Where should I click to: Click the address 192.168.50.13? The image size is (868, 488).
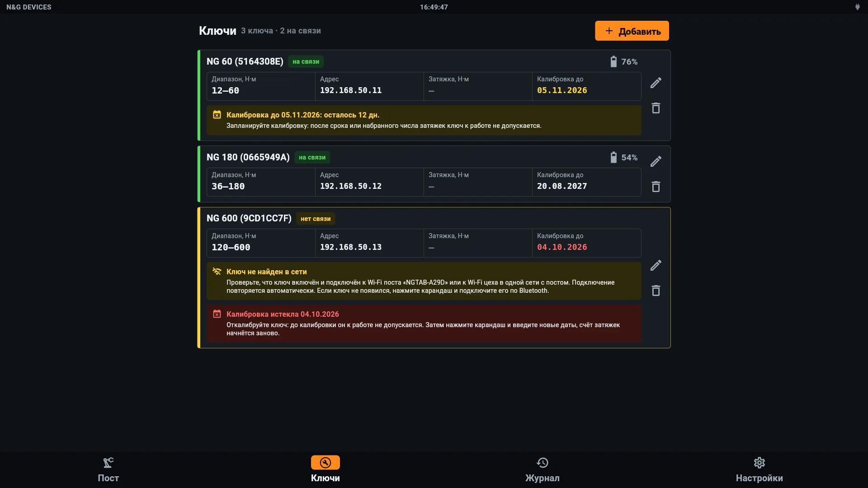pyautogui.click(x=351, y=247)
